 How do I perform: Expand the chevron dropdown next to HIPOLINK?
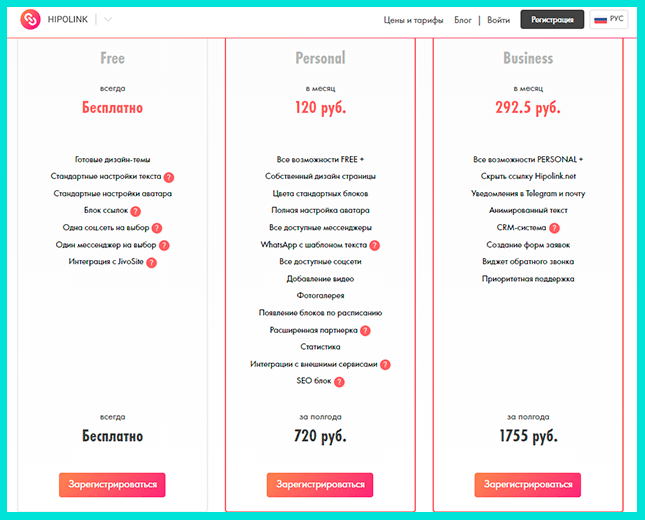click(x=108, y=19)
